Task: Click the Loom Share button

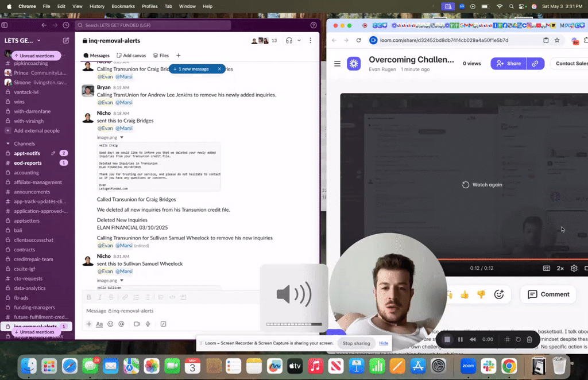Action: (x=509, y=64)
